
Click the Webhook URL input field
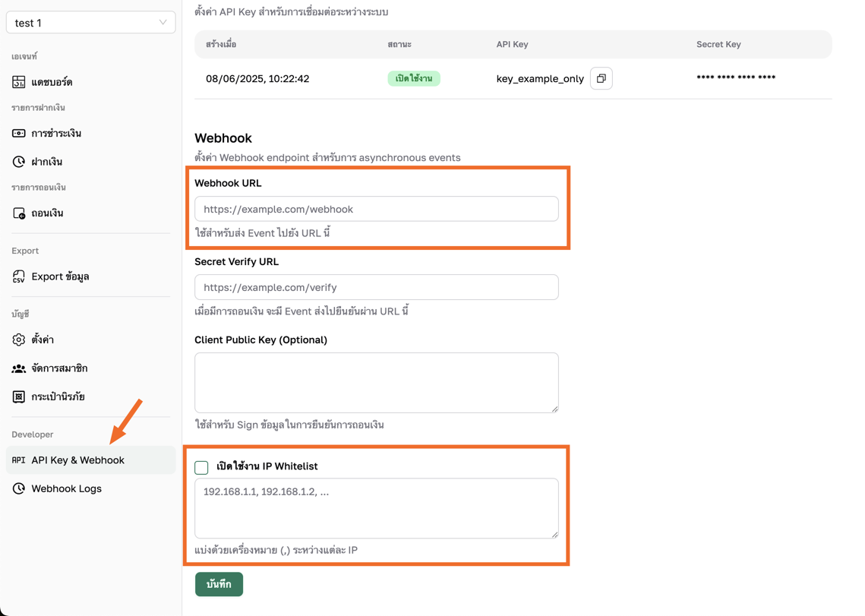click(x=376, y=209)
